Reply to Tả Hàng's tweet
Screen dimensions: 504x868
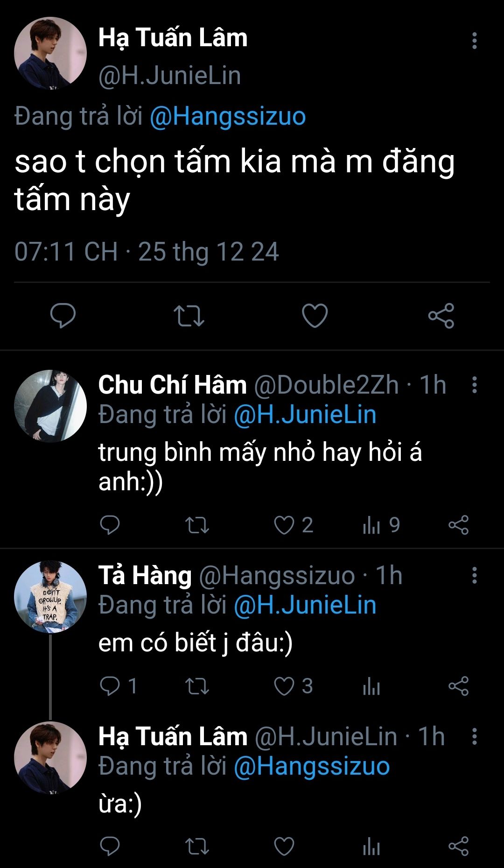coord(110,686)
